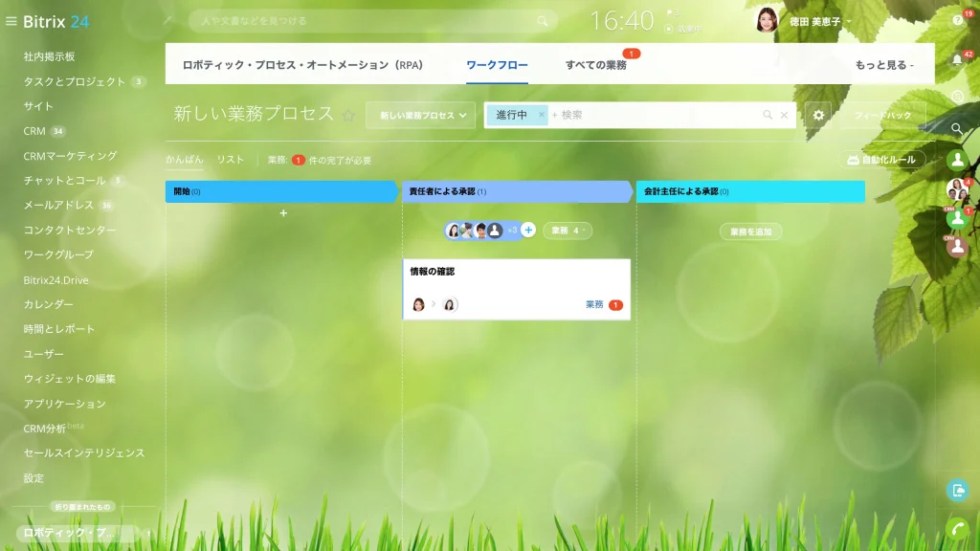Image resolution: width=980 pixels, height=551 pixels.
Task: Click the magnifier icon in right sidebar
Action: click(957, 129)
